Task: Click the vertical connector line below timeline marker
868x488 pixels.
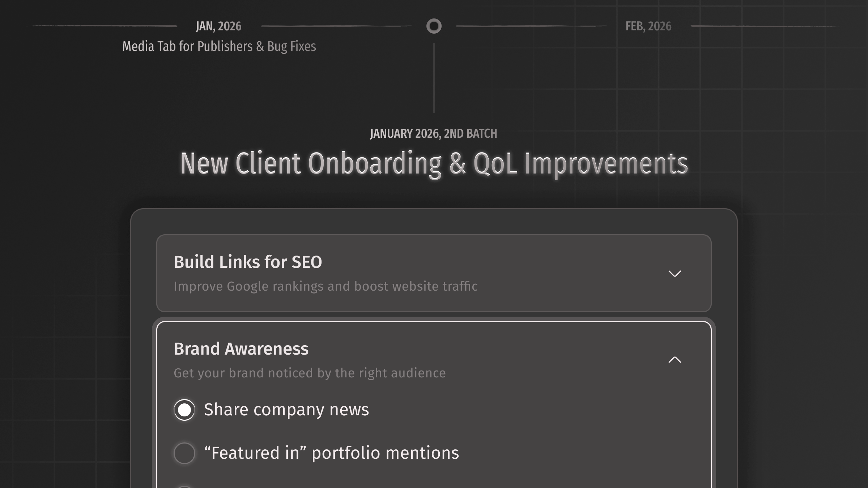Action: click(434, 78)
